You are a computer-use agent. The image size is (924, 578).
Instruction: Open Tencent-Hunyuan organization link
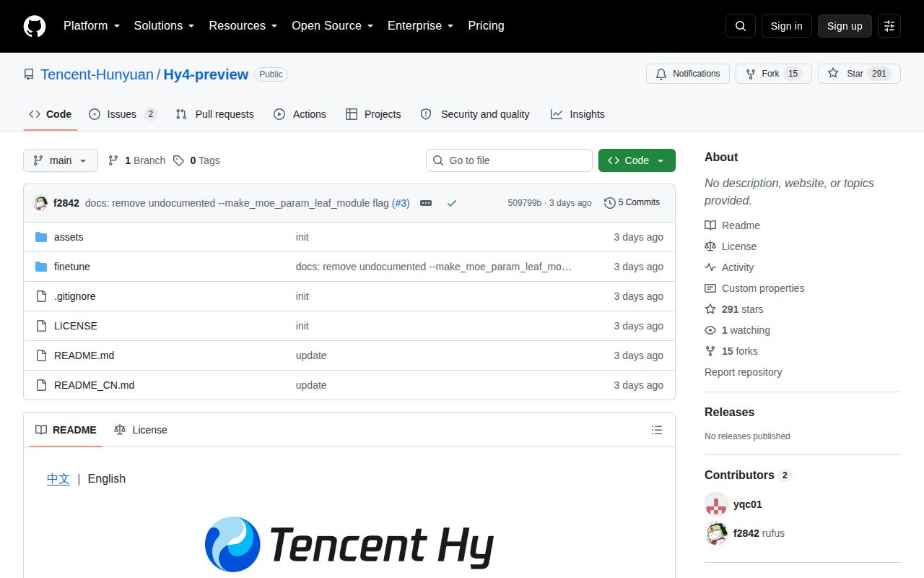click(97, 74)
